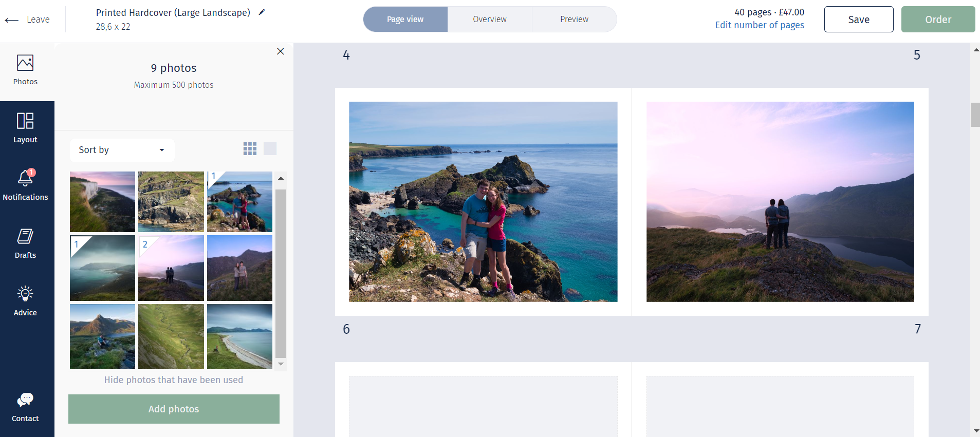Close the photos panel with the X

pyautogui.click(x=281, y=51)
